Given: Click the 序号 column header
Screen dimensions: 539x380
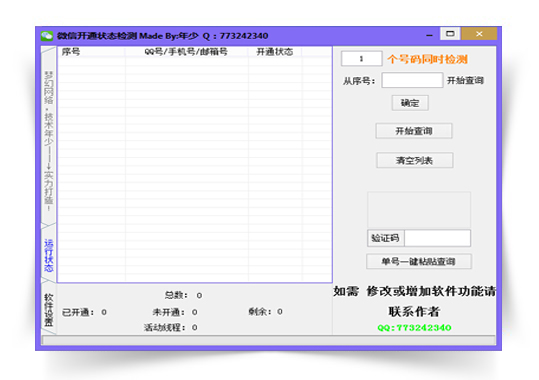Looking at the screenshot, I should point(91,52).
